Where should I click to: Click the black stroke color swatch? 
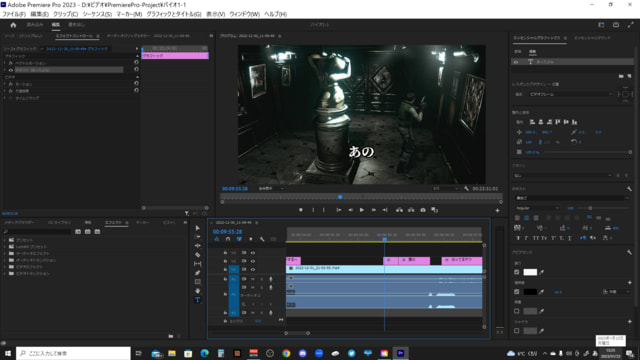530,292
